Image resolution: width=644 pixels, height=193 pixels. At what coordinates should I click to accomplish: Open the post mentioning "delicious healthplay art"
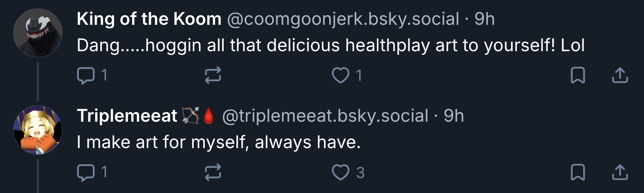(330, 45)
